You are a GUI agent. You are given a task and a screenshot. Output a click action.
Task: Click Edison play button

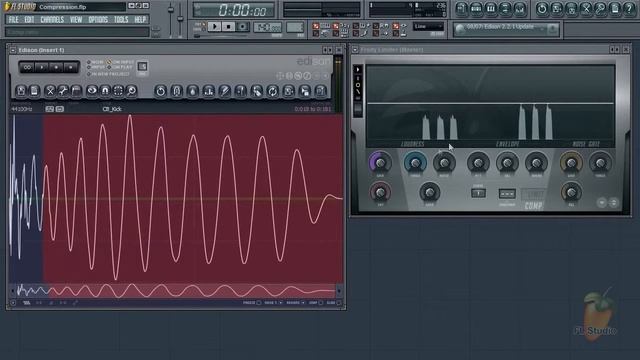(x=42, y=67)
